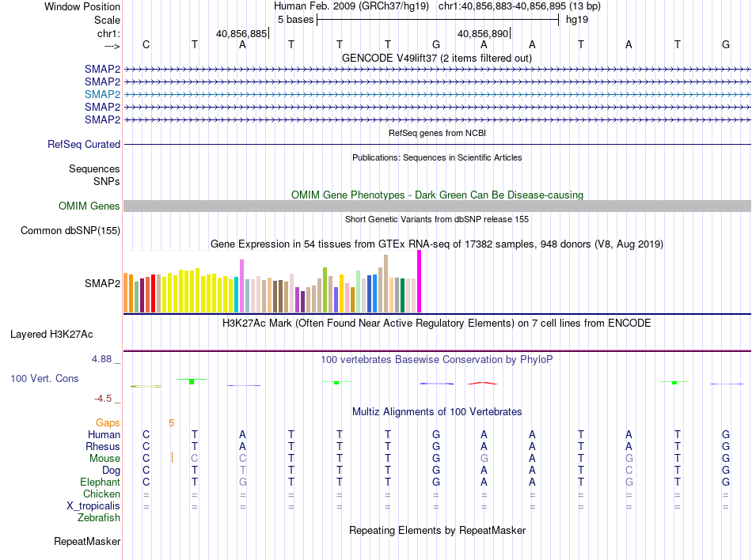Viewport: 752px width, 560px height.
Task: Click the SNPs label in the Publications track
Action: (107, 182)
